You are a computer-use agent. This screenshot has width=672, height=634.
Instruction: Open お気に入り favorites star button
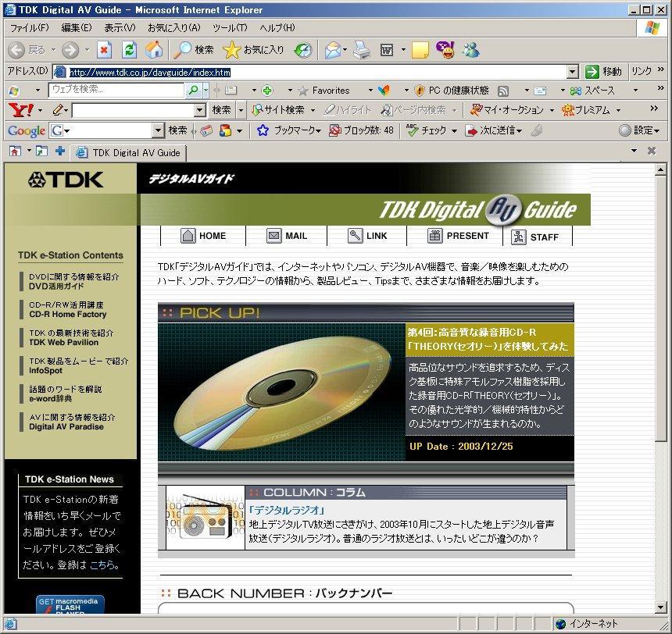[x=253, y=50]
